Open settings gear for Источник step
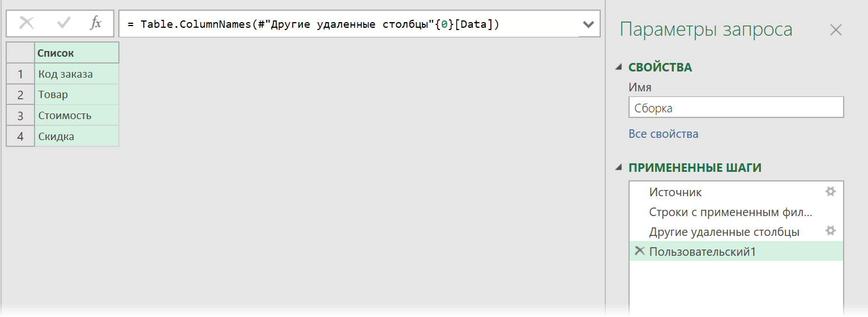Image resolution: width=868 pixels, height=317 pixels. tap(831, 192)
